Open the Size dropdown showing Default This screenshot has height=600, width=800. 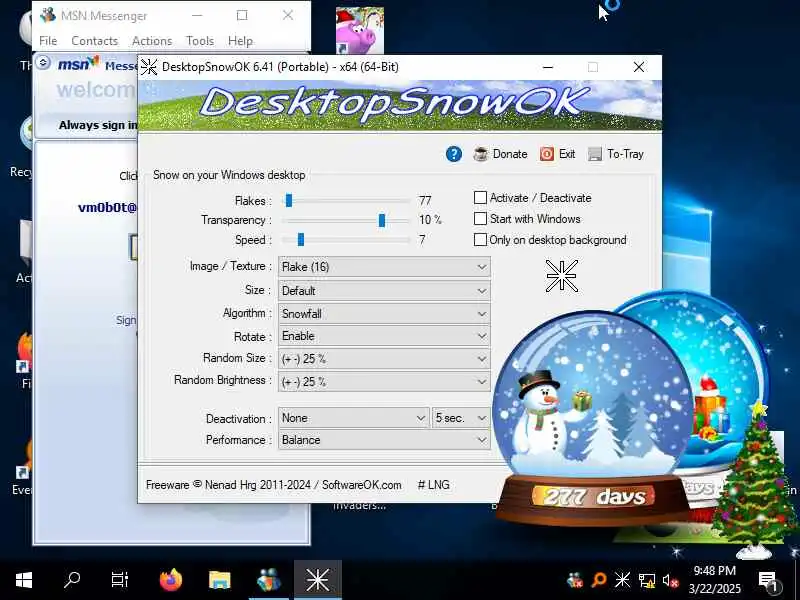point(384,291)
